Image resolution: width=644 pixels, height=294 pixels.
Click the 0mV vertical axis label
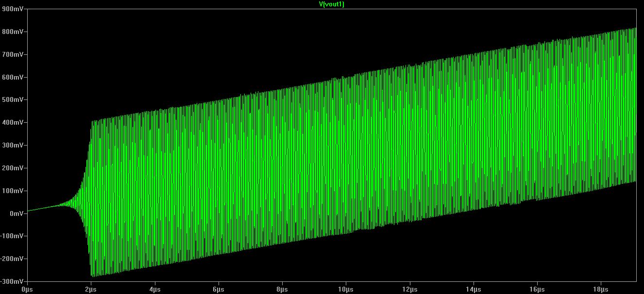pyautogui.click(x=16, y=213)
